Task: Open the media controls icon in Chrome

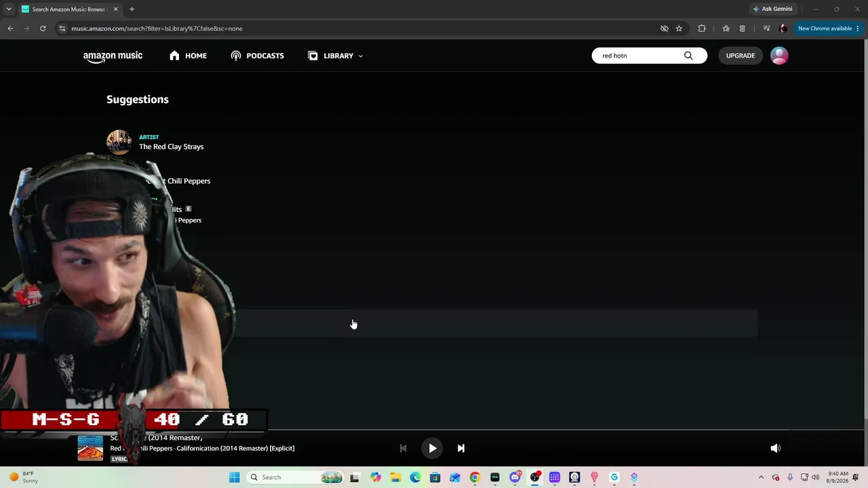Action: tap(766, 28)
